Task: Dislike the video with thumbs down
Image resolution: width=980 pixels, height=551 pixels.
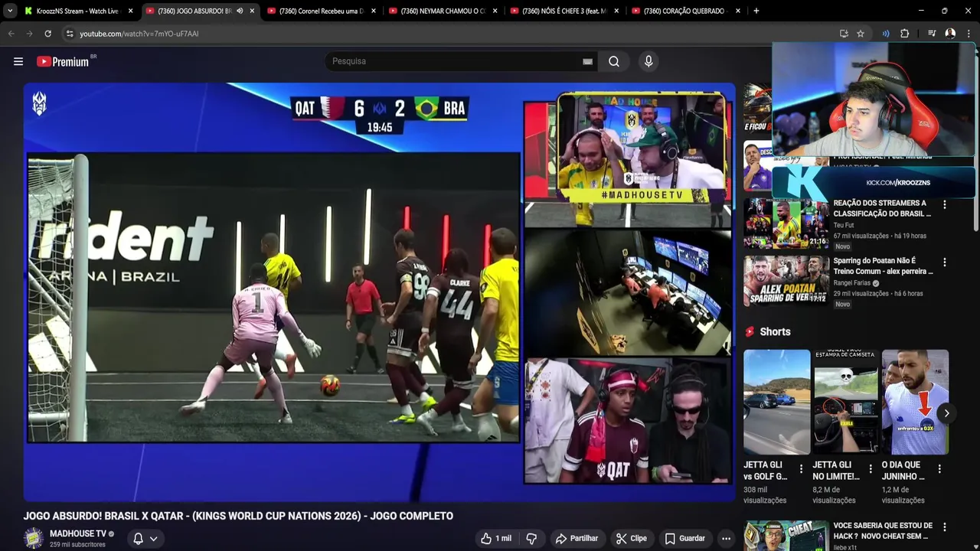Action: (531, 539)
